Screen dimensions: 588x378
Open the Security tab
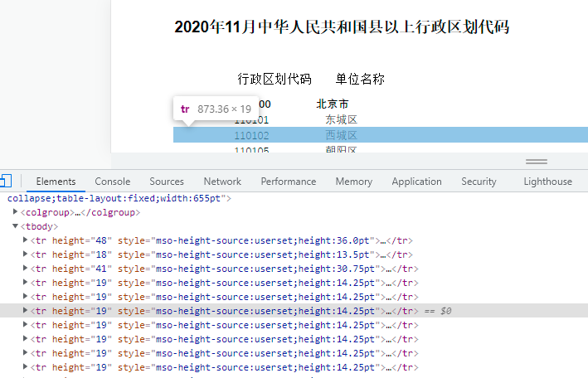479,182
